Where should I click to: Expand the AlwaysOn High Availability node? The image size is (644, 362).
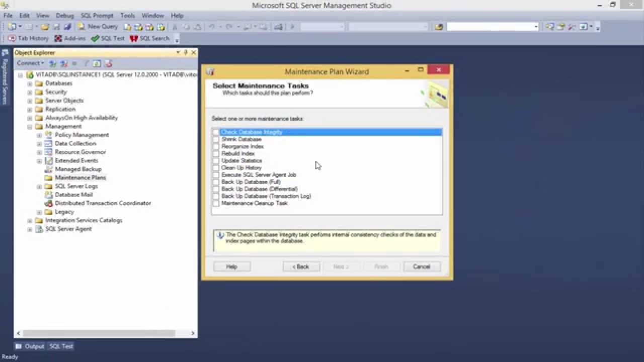click(x=30, y=118)
